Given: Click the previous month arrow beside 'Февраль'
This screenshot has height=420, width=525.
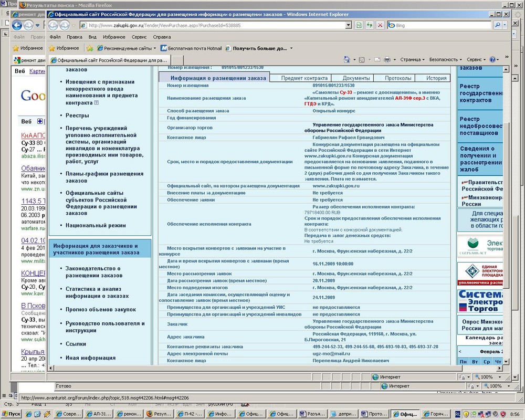Looking at the screenshot, I should click(460, 352).
